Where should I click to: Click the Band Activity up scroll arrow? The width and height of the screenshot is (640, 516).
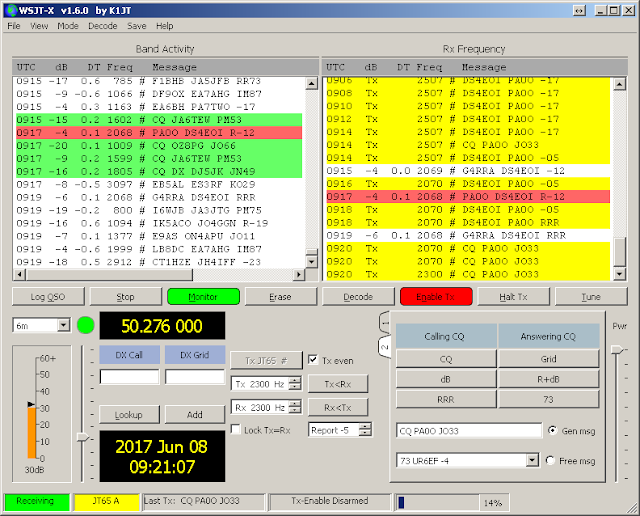click(x=311, y=84)
